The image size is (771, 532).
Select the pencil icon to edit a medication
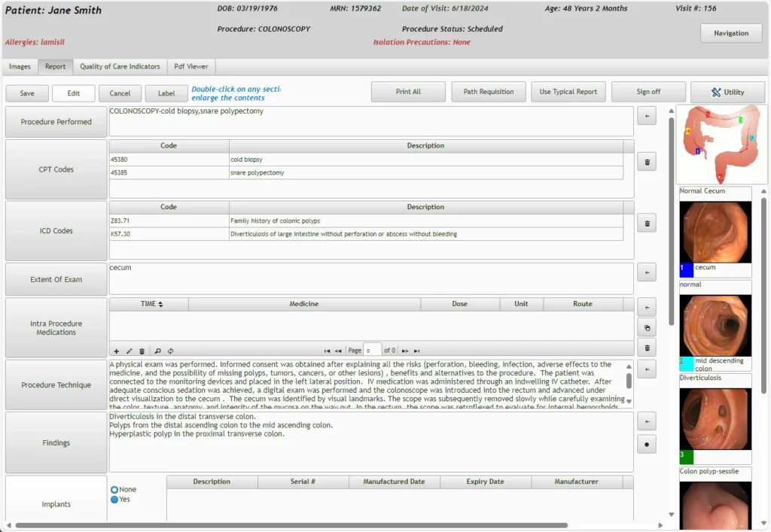coord(128,351)
